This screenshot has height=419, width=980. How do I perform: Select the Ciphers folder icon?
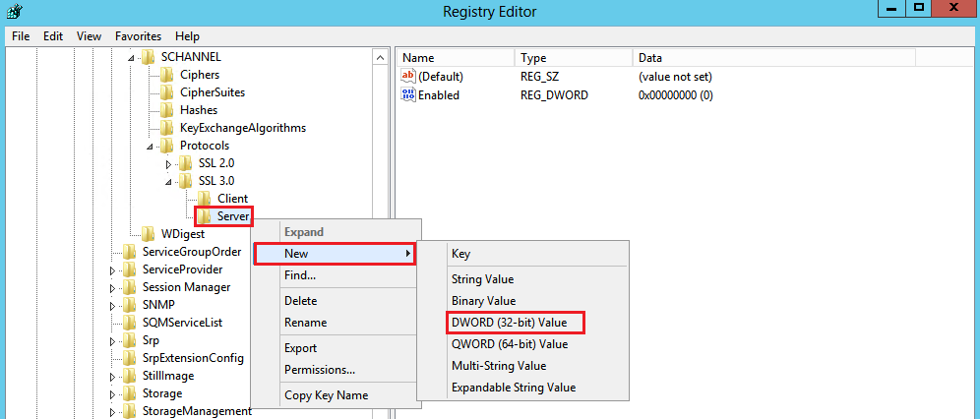point(166,75)
